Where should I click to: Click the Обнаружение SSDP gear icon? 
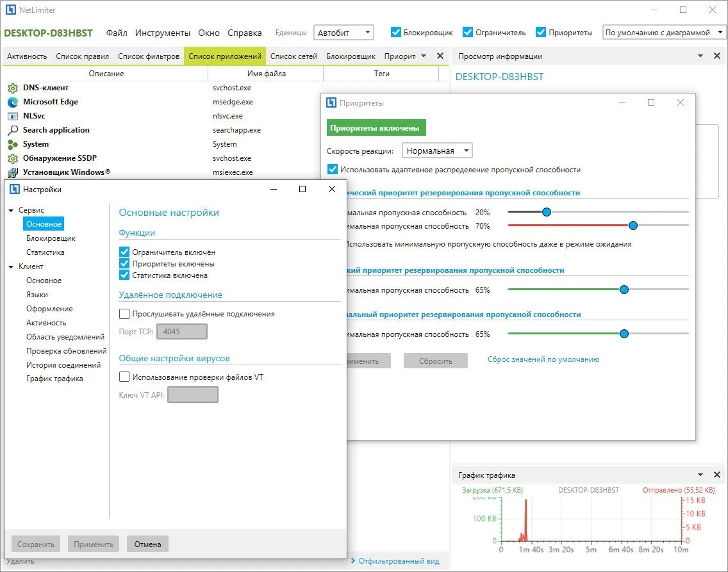tap(13, 159)
